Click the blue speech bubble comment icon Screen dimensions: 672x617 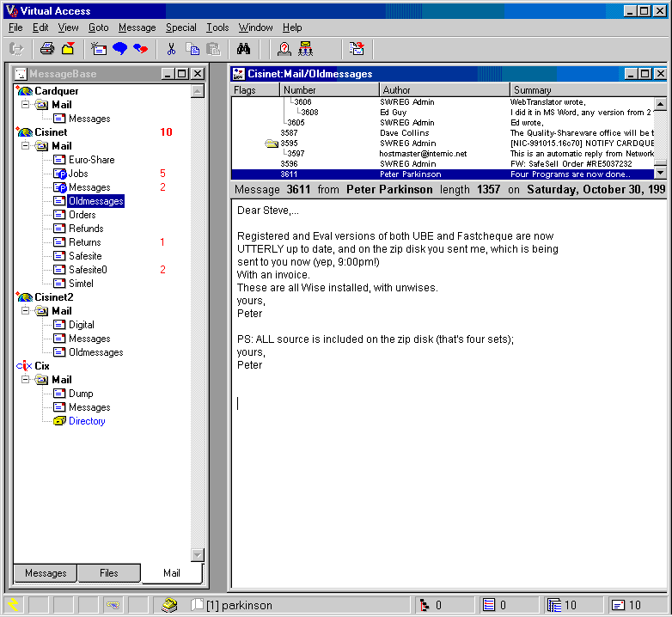click(x=119, y=49)
